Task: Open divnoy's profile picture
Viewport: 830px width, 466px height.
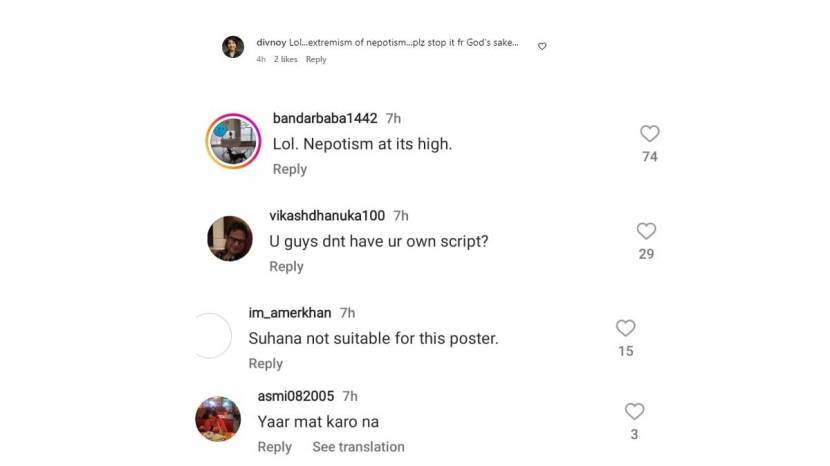Action: (x=233, y=47)
